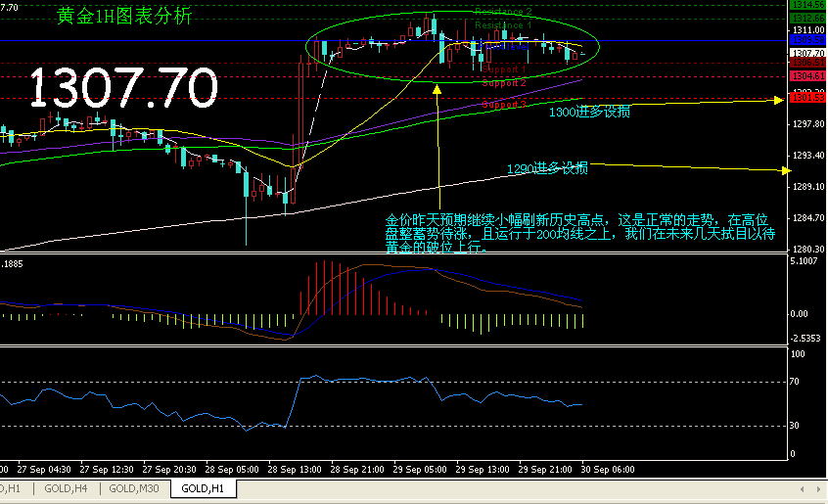This screenshot has width=828, height=504.
Task: Click the current price 1307.70 axis label
Action: (x=807, y=53)
